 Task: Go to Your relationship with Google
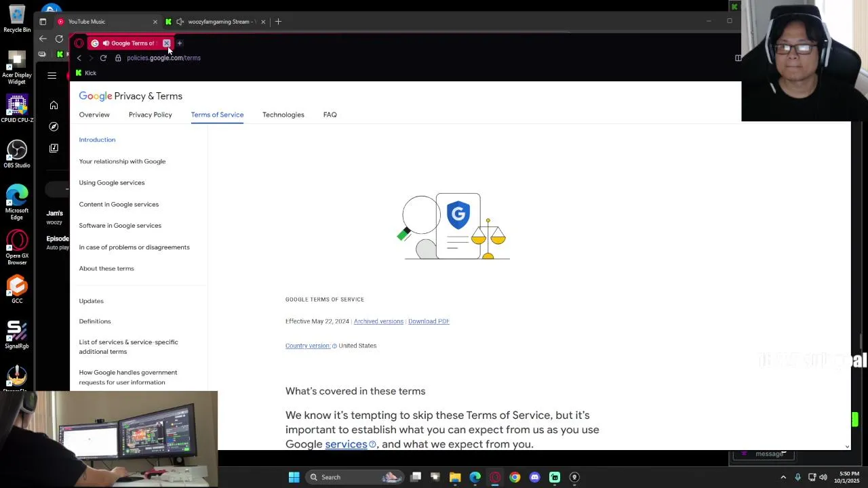click(122, 161)
